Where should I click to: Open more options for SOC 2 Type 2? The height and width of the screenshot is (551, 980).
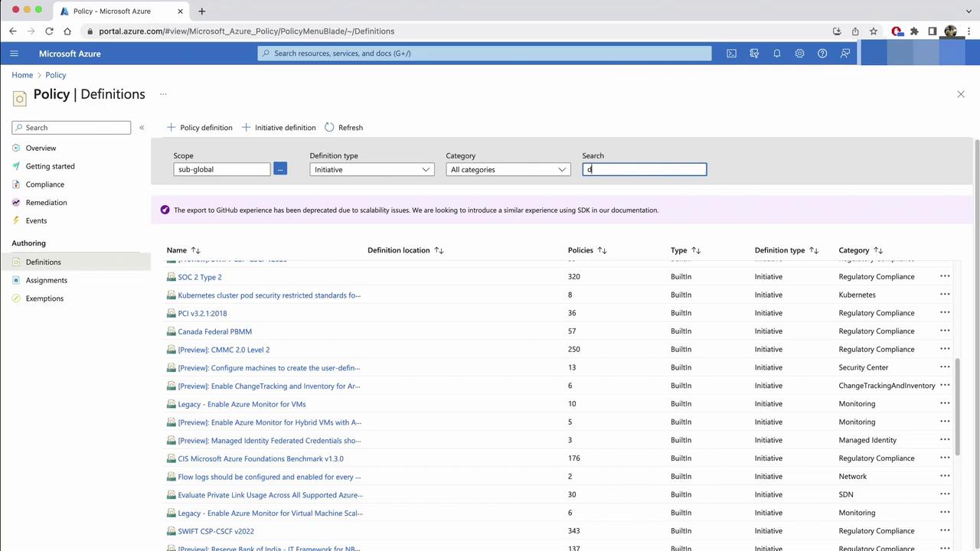click(945, 276)
